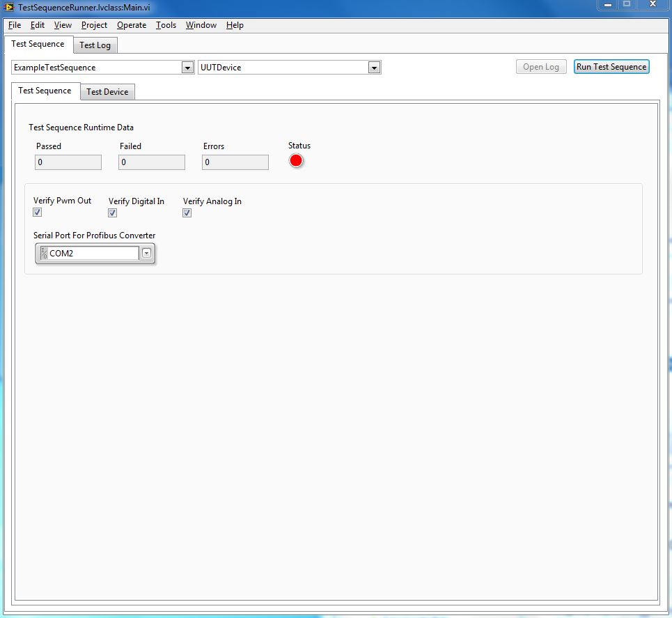Disable the Verify Analog In checkbox
The image size is (672, 618).
(187, 213)
